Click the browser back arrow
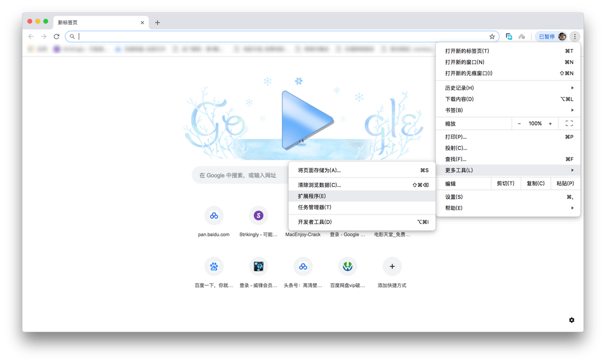The image size is (606, 364). (x=31, y=36)
